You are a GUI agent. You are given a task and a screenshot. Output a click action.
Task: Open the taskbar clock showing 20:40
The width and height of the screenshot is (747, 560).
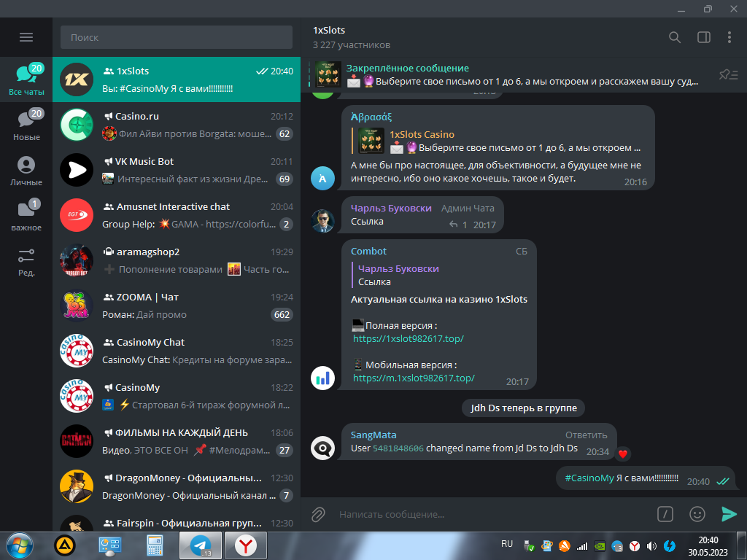708,546
